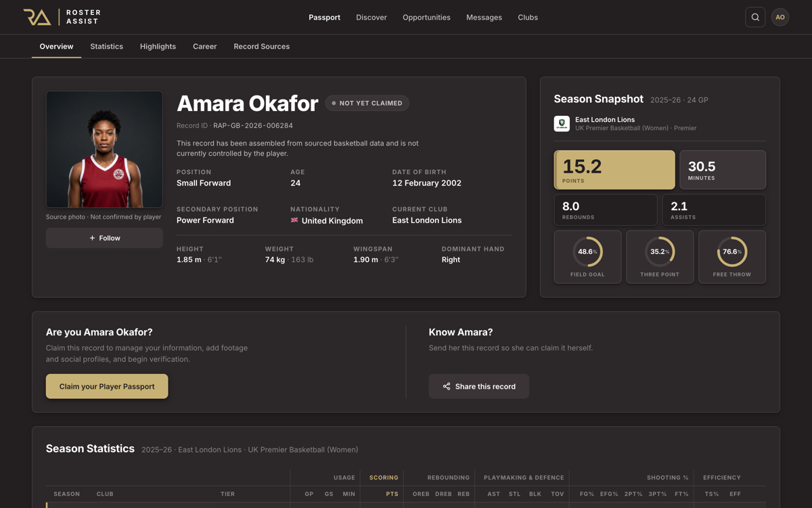
Task: Click the REB column header
Action: point(464,494)
